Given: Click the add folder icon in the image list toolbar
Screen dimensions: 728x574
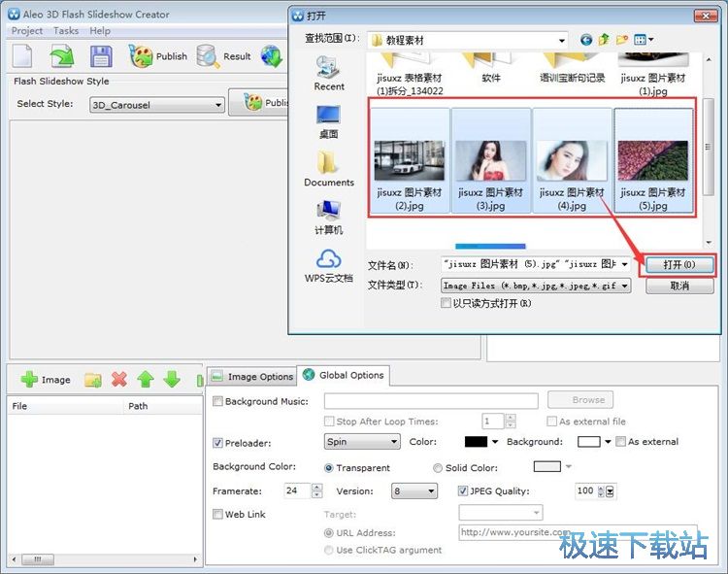Looking at the screenshot, I should (x=93, y=380).
